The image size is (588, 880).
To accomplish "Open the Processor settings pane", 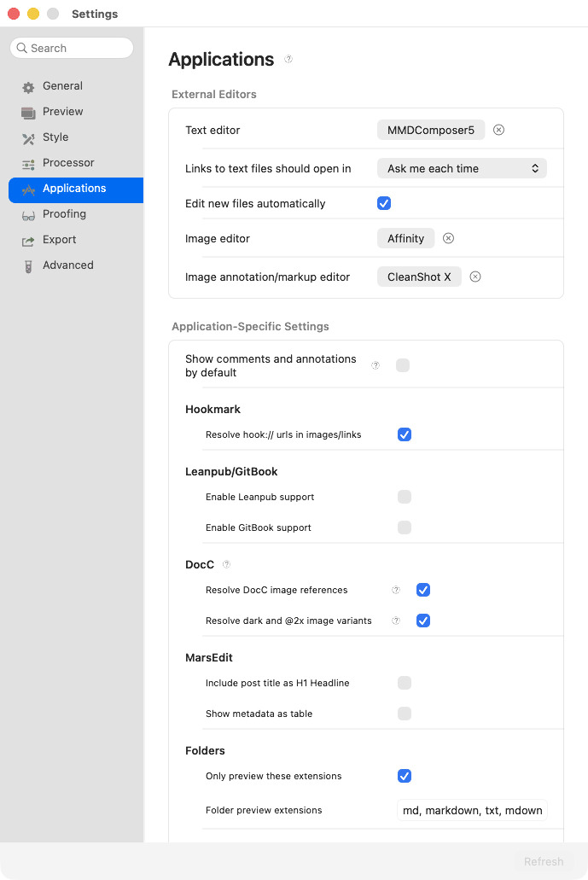I will pyautogui.click(x=76, y=163).
